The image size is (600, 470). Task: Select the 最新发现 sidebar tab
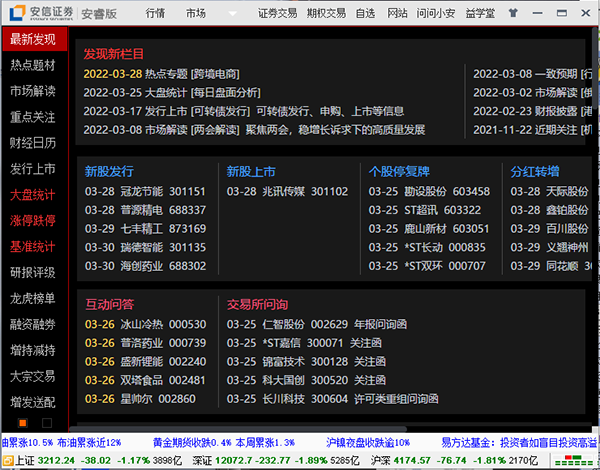coord(34,39)
